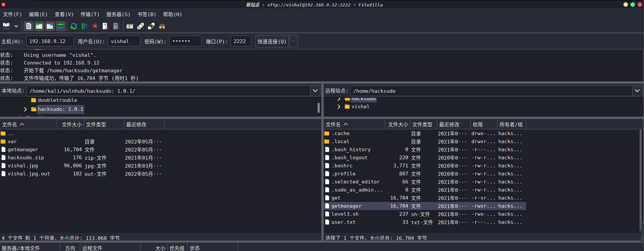Toggle synchronized browsing icon
Screen dimensions: 644x251
coord(151,26)
